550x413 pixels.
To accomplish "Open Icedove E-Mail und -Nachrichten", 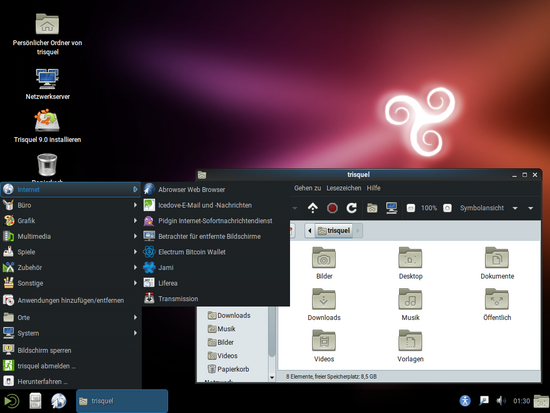I will (x=215, y=205).
